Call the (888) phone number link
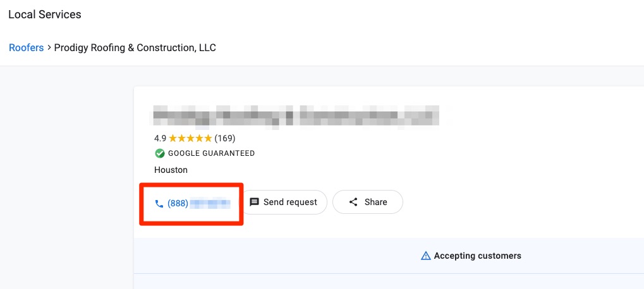Image resolution: width=644 pixels, height=289 pixels. pos(198,203)
